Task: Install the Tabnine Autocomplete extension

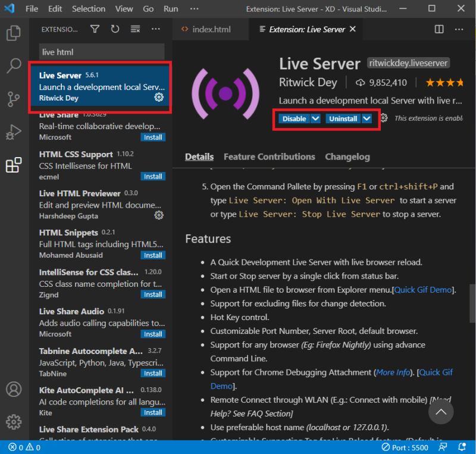Action: click(x=153, y=373)
